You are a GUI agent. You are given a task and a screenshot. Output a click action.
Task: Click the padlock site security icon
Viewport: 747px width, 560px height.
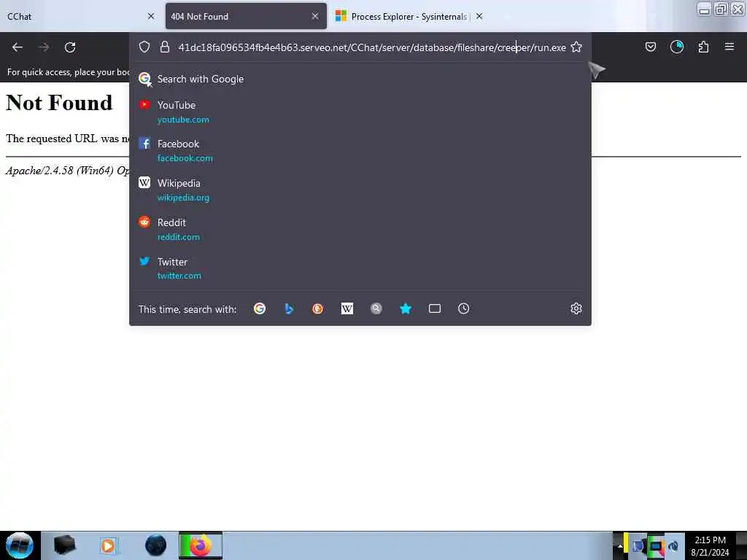click(165, 47)
